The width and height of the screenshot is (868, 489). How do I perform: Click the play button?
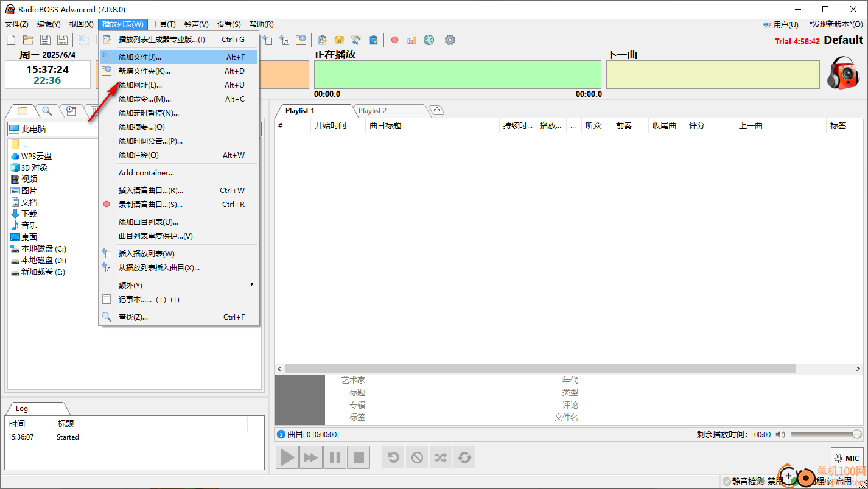(x=288, y=457)
